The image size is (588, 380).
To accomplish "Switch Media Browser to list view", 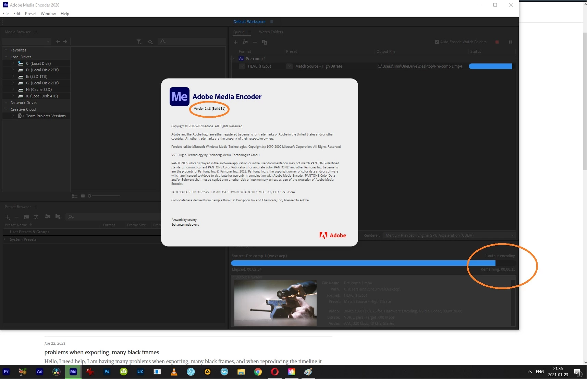I will 75,196.
